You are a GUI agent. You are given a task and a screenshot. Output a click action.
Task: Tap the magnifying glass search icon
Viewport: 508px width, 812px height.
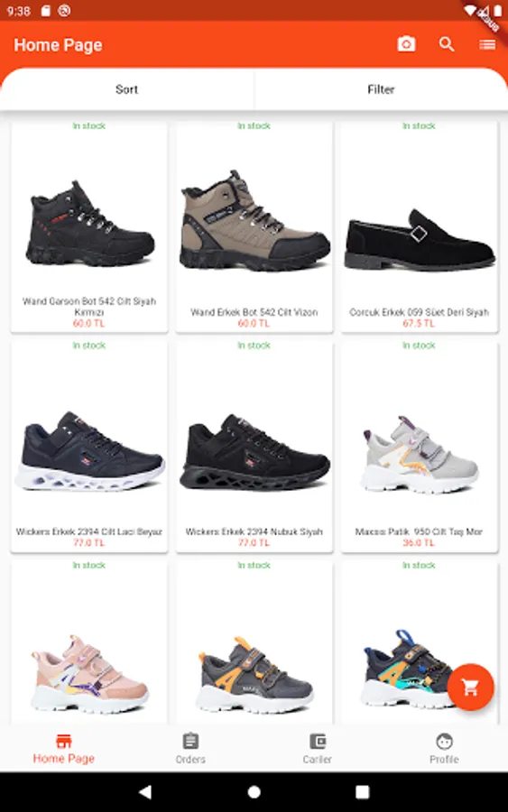coord(447,44)
